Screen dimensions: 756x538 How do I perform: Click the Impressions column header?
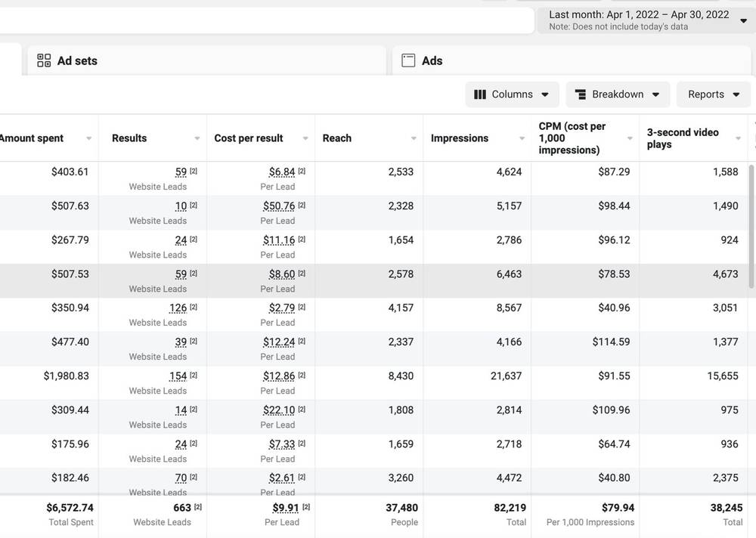[460, 138]
